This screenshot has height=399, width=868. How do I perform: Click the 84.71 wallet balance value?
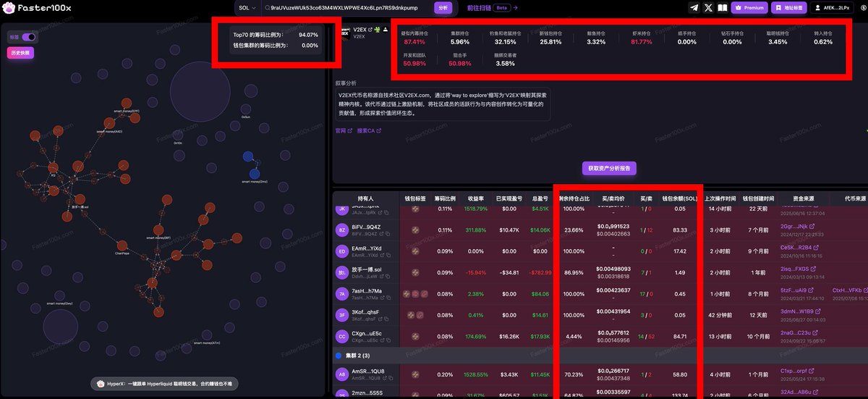[679, 336]
